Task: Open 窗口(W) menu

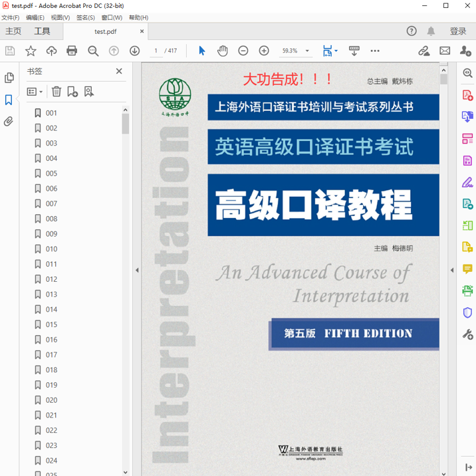Action: 112,17
